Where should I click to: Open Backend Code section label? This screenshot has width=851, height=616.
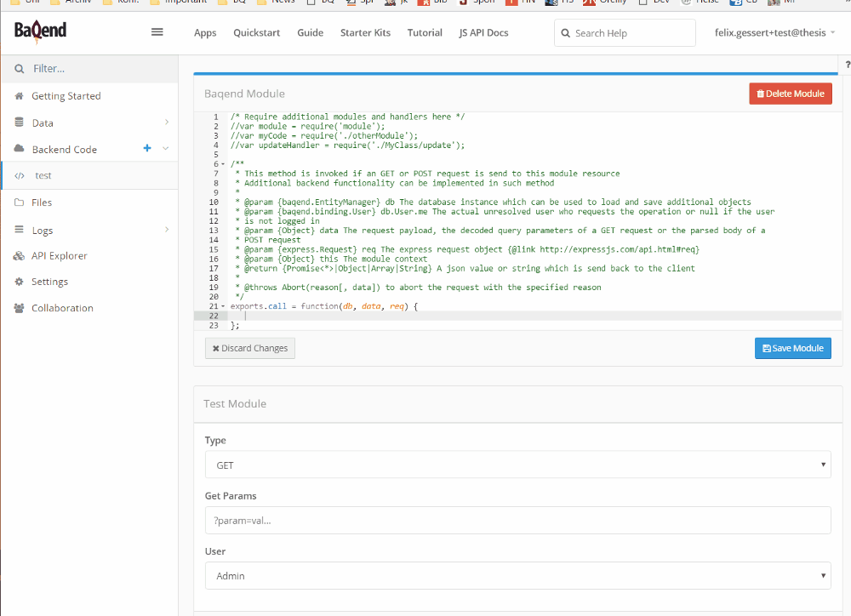coord(64,149)
